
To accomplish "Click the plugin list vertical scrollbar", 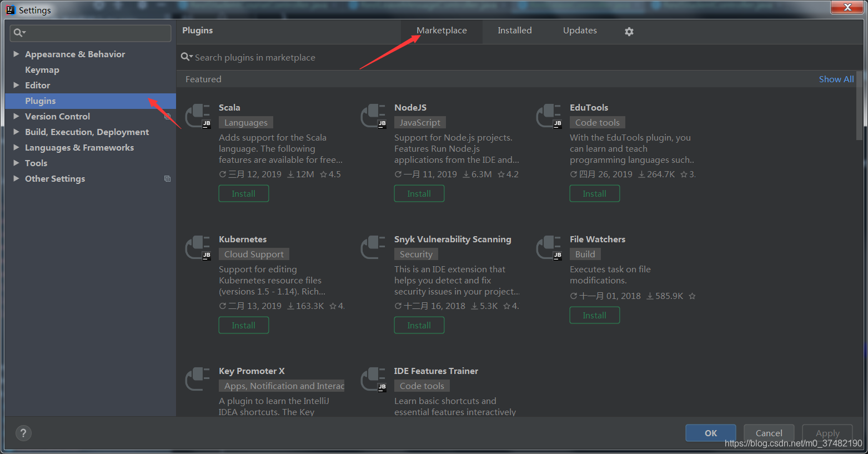I will tap(859, 106).
